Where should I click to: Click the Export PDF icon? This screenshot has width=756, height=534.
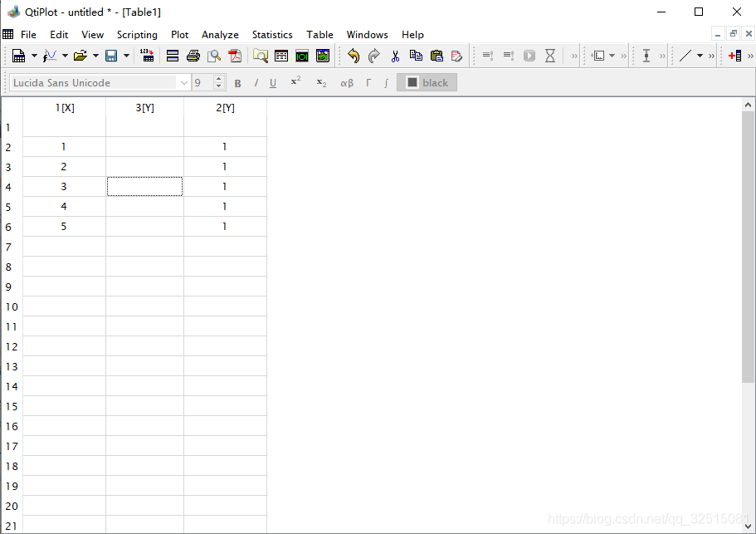tap(235, 56)
